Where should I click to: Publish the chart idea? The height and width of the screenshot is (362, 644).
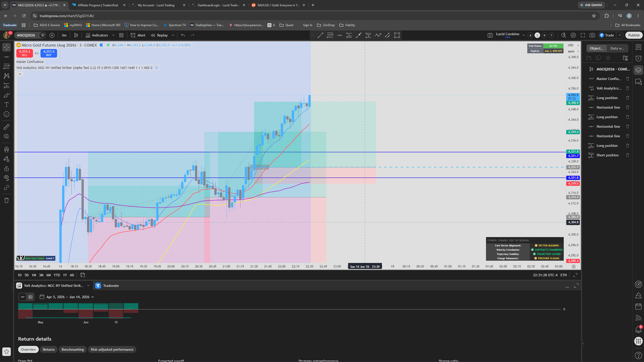click(634, 35)
